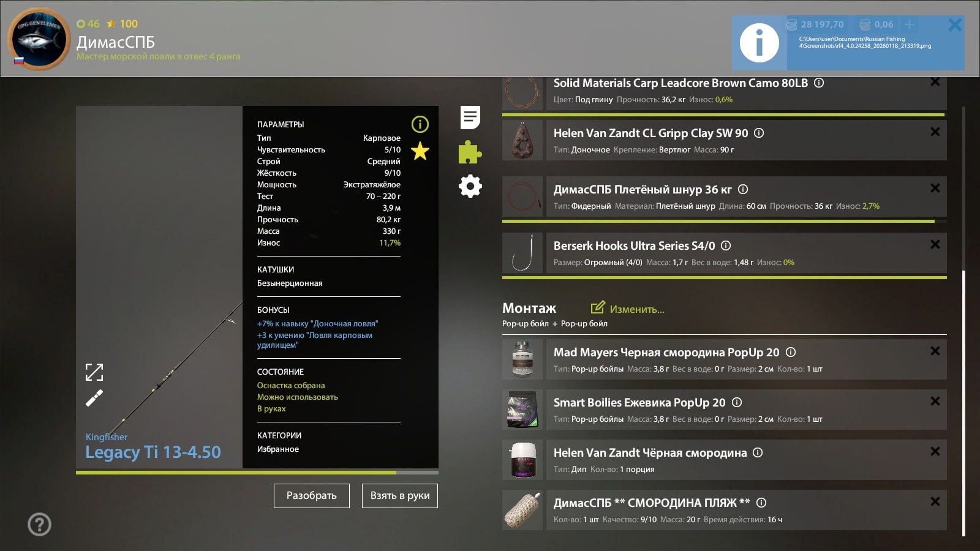Click the Berserk hook thumbnail

tap(522, 253)
